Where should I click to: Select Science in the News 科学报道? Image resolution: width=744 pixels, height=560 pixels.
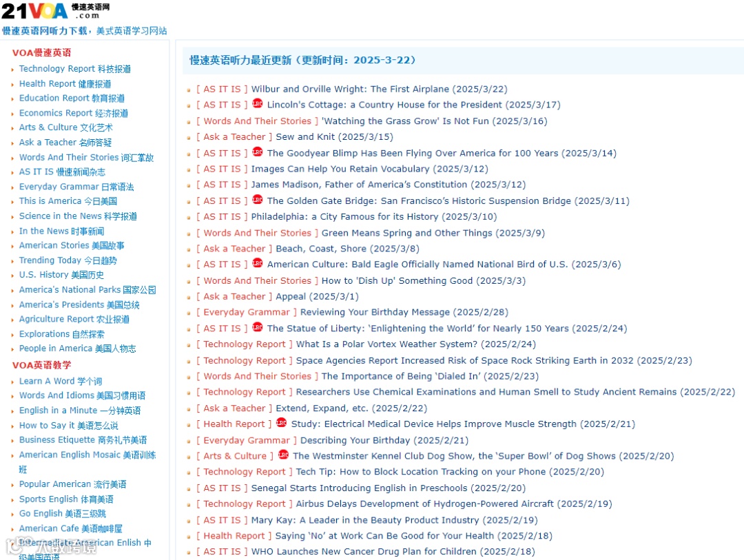coord(78,216)
